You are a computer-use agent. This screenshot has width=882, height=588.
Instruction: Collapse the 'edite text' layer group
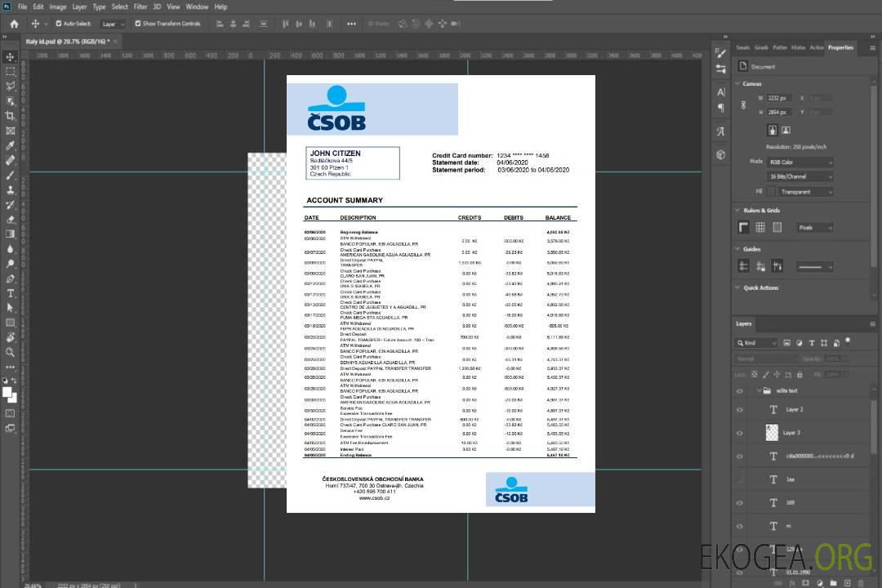point(755,391)
